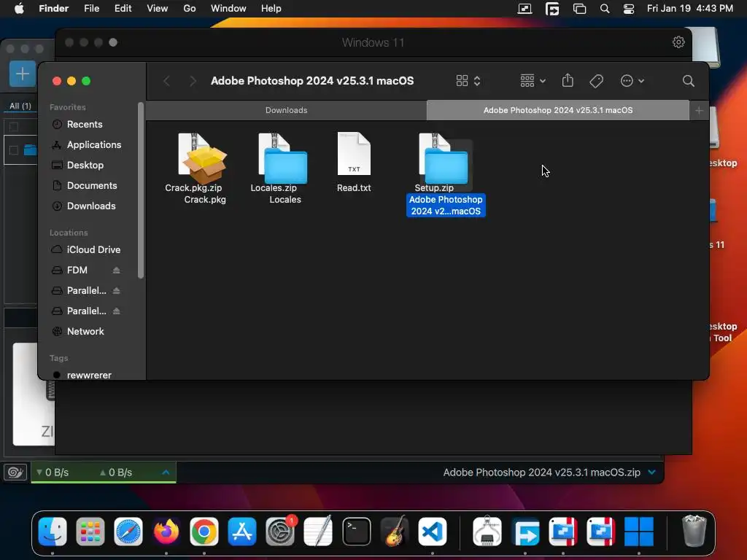Toggle the header checkbox in download list
The image size is (747, 560).
pyautogui.click(x=14, y=127)
